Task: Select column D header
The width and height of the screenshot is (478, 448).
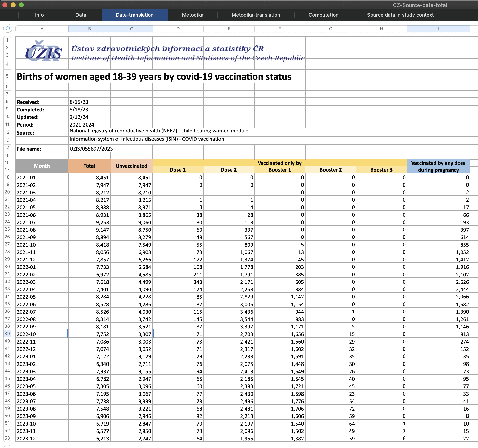Action: pos(178,29)
